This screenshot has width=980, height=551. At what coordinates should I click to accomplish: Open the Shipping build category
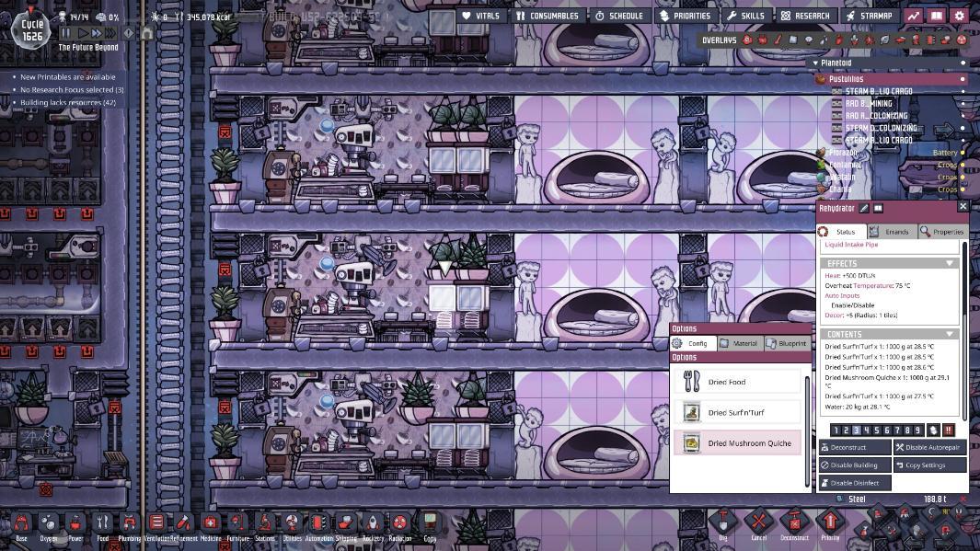pos(346,525)
